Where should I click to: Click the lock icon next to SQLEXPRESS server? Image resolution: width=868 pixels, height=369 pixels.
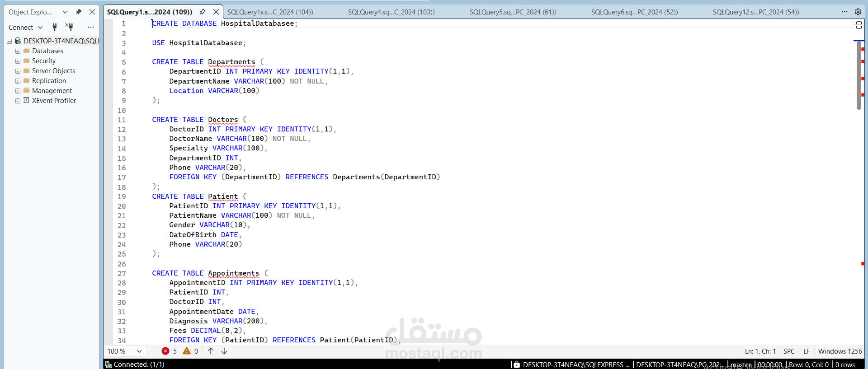click(x=517, y=364)
